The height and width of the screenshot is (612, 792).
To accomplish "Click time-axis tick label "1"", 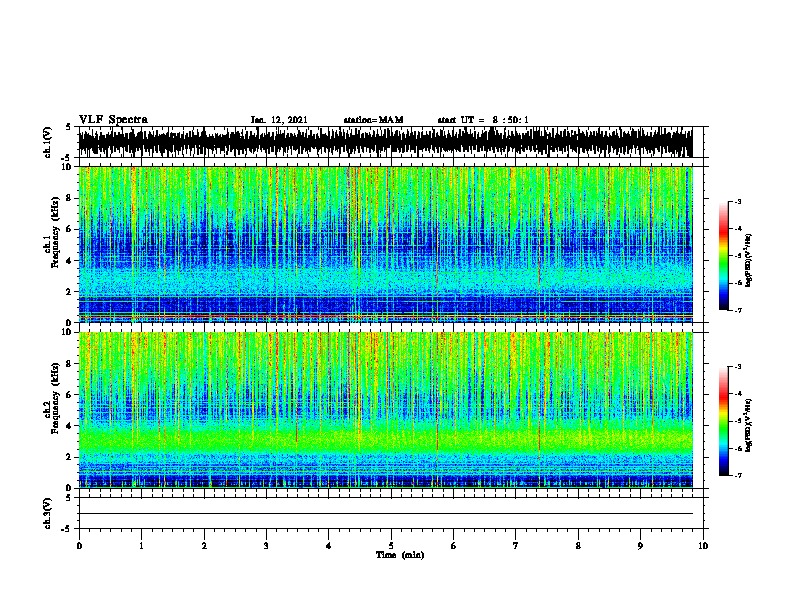I will [x=141, y=546].
